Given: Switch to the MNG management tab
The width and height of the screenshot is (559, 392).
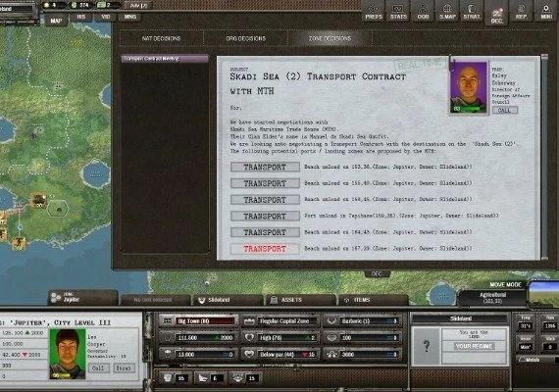Looking at the screenshot, I should pyautogui.click(x=130, y=17).
